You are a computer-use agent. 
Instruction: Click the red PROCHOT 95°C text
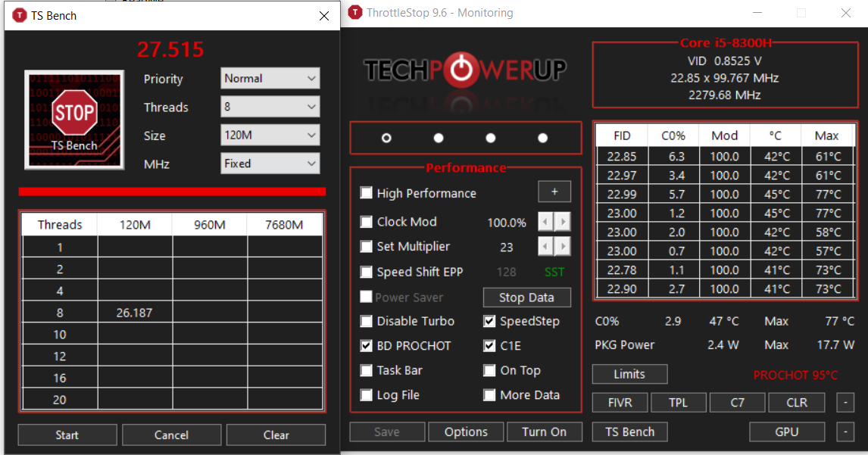pyautogui.click(x=795, y=376)
